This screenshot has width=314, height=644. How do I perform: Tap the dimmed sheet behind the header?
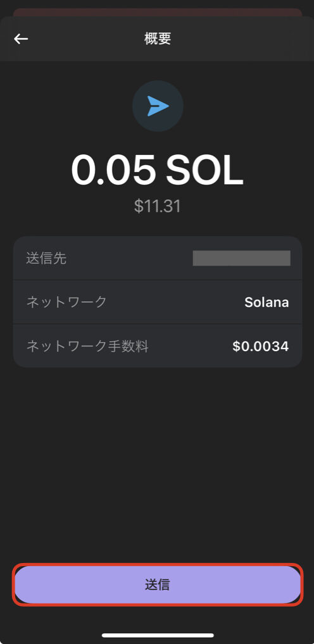(x=158, y=12)
